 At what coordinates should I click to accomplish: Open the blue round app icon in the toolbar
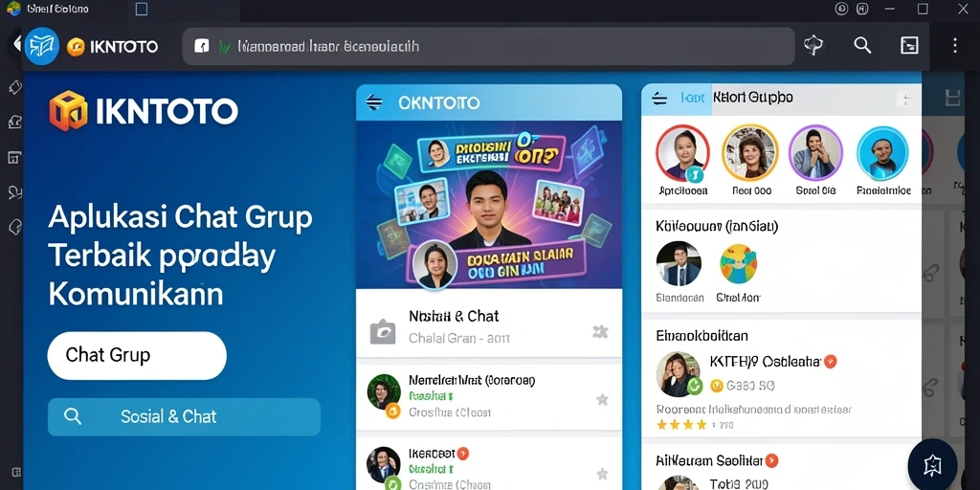coord(42,46)
